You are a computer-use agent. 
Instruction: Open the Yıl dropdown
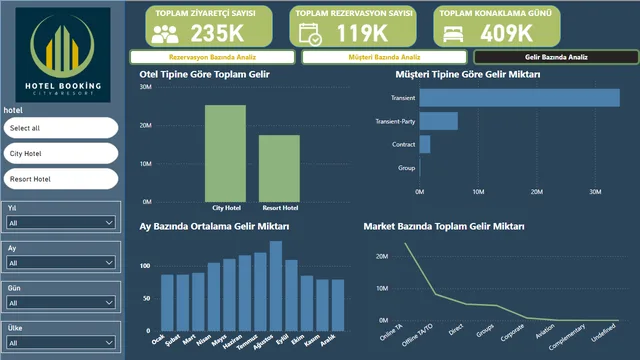(61, 223)
